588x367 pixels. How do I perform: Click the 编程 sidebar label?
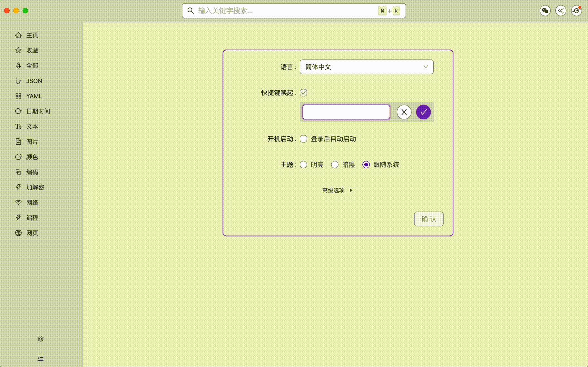pos(32,218)
